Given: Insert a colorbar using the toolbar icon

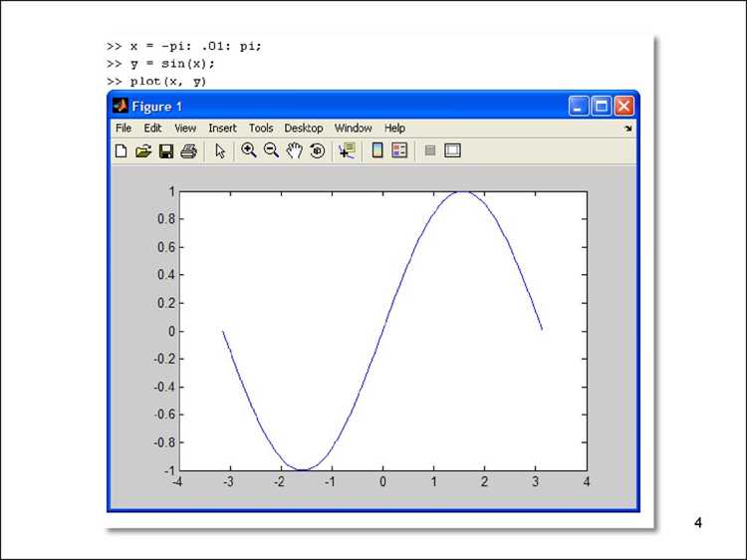Looking at the screenshot, I should point(377,150).
